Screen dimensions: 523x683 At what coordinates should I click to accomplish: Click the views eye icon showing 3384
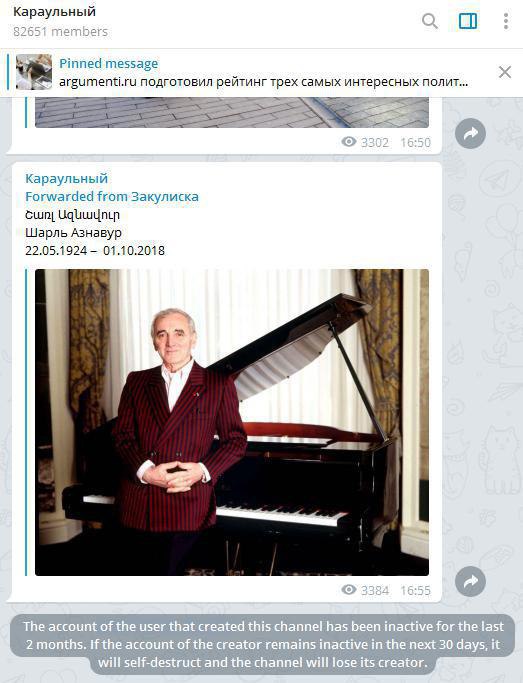click(349, 589)
